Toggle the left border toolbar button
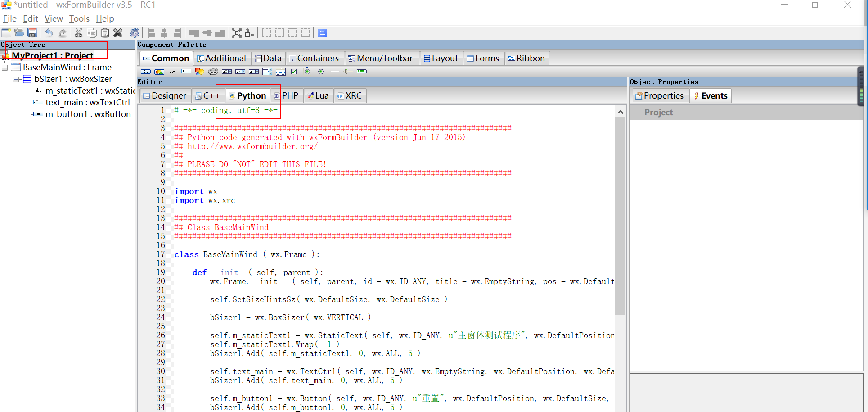The height and width of the screenshot is (412, 868). (x=266, y=33)
